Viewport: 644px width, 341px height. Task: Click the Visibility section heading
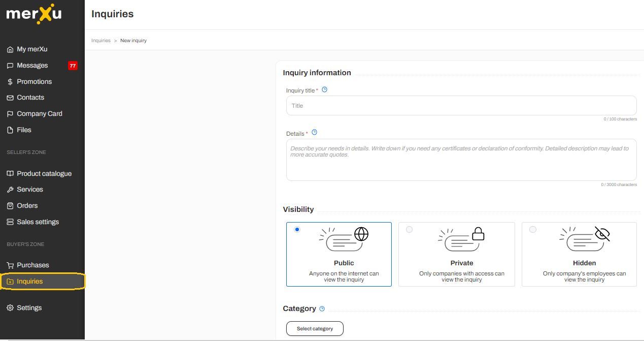coord(298,209)
